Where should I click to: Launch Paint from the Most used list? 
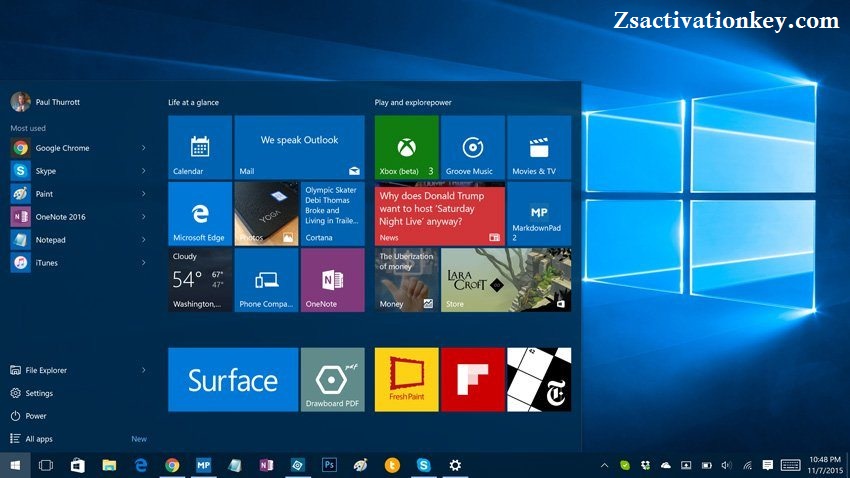click(x=79, y=193)
